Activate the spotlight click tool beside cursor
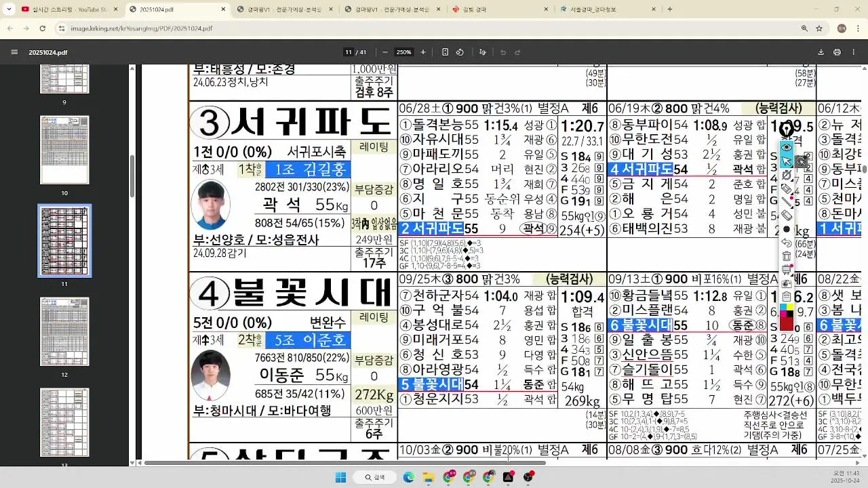Image resolution: width=868 pixels, height=488 pixels. coord(801,161)
